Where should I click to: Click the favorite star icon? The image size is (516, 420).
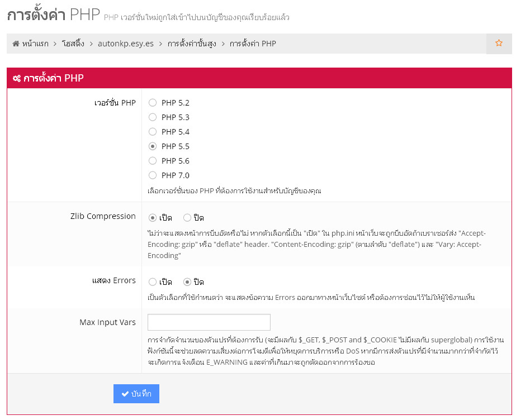point(499,43)
